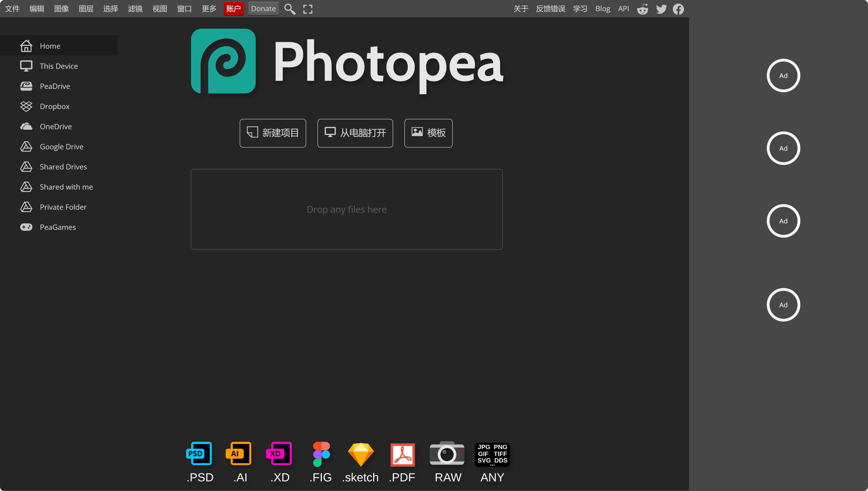Click the .AI format icon
Image resolution: width=868 pixels, height=491 pixels.
click(239, 454)
